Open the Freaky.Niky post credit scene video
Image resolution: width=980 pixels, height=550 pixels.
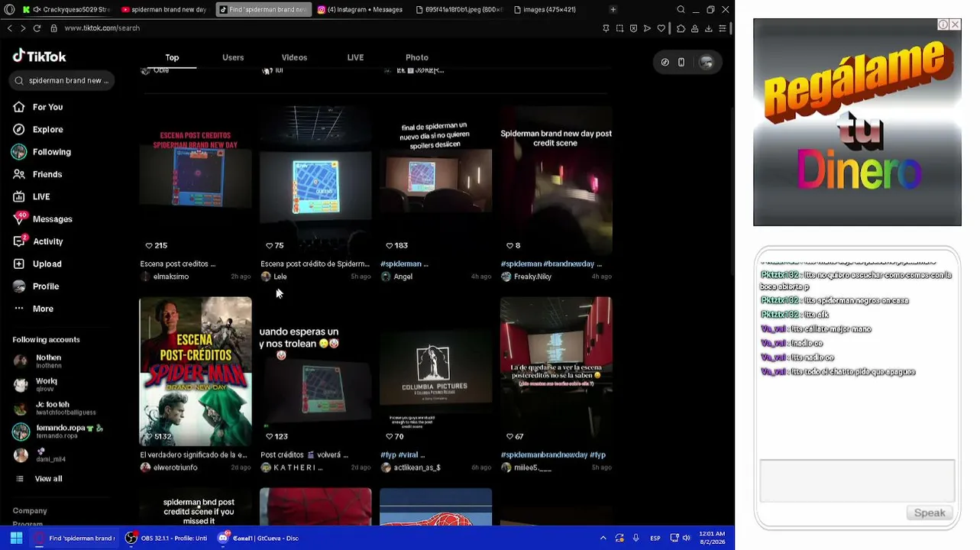556,180
